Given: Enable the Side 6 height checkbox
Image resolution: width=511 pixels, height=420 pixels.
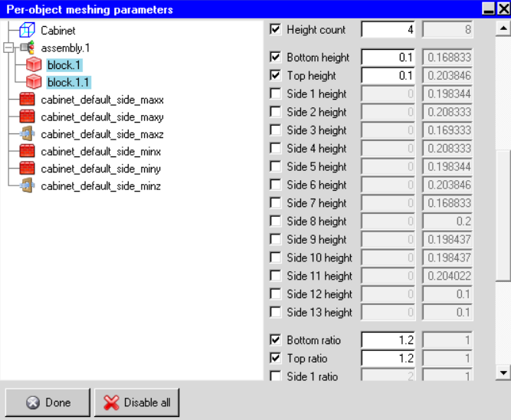Looking at the screenshot, I should coord(275,185).
